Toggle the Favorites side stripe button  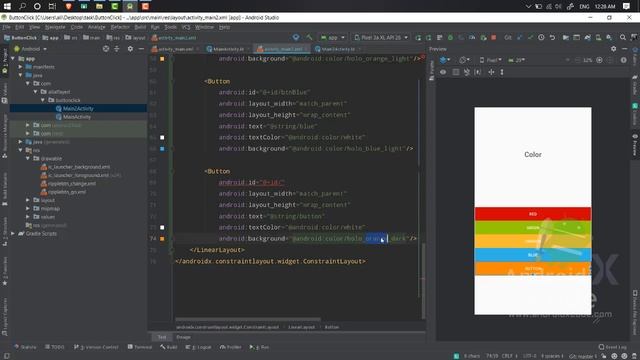click(5, 271)
